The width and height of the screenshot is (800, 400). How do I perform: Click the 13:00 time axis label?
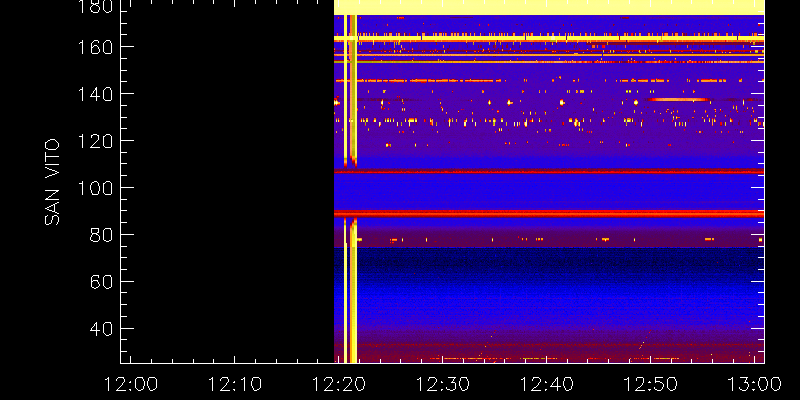755,384
